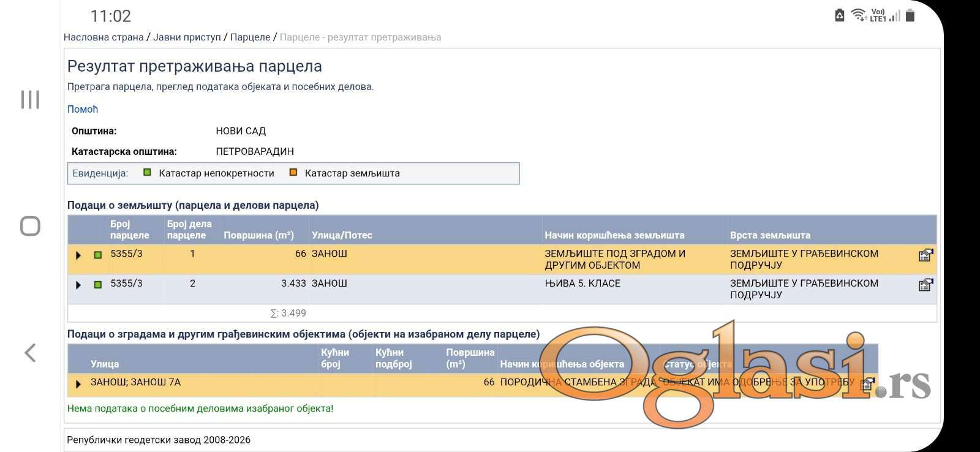
Task: Go back to Парцеле breadcrumb link
Action: [250, 37]
